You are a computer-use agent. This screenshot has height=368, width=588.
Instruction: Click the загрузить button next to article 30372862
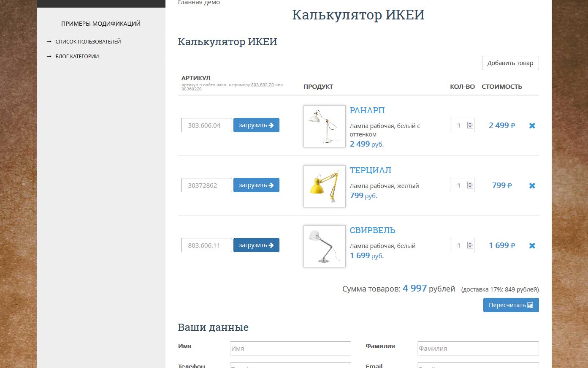click(256, 185)
